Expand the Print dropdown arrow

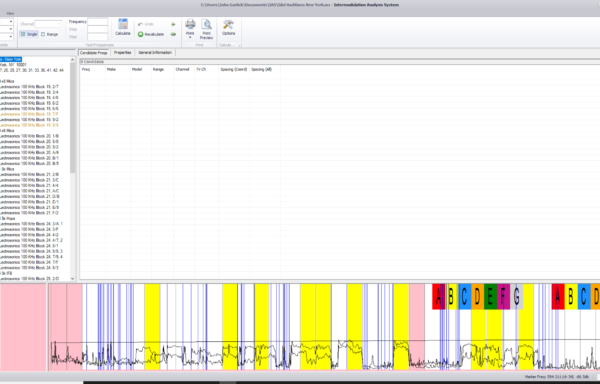pos(190,37)
